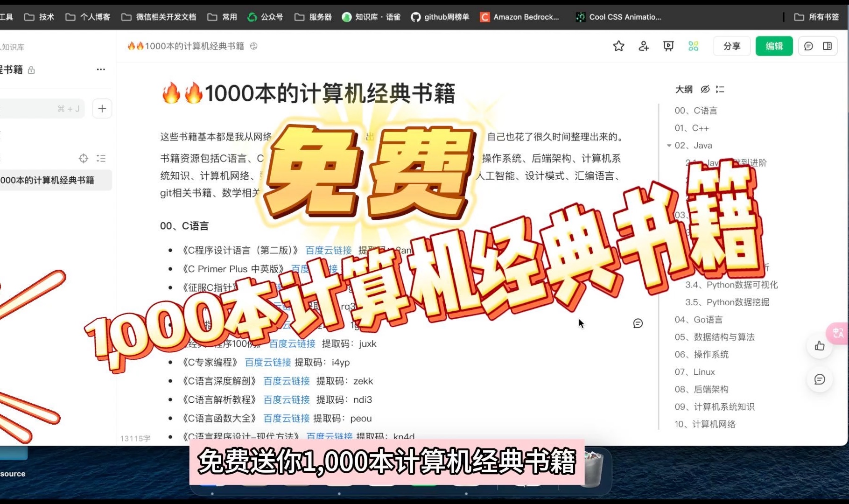849x504 pixels.
Task: Jump to 05、数据结构与算法 in outline
Action: (715, 337)
